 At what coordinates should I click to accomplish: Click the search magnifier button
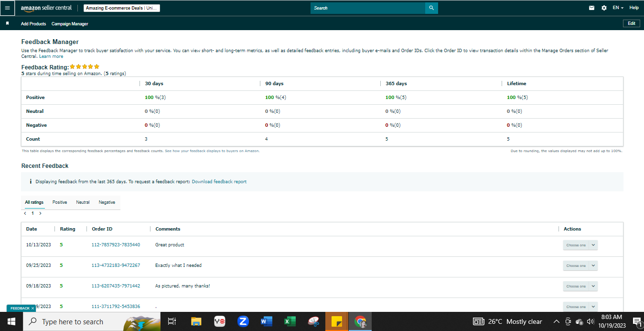[431, 8]
